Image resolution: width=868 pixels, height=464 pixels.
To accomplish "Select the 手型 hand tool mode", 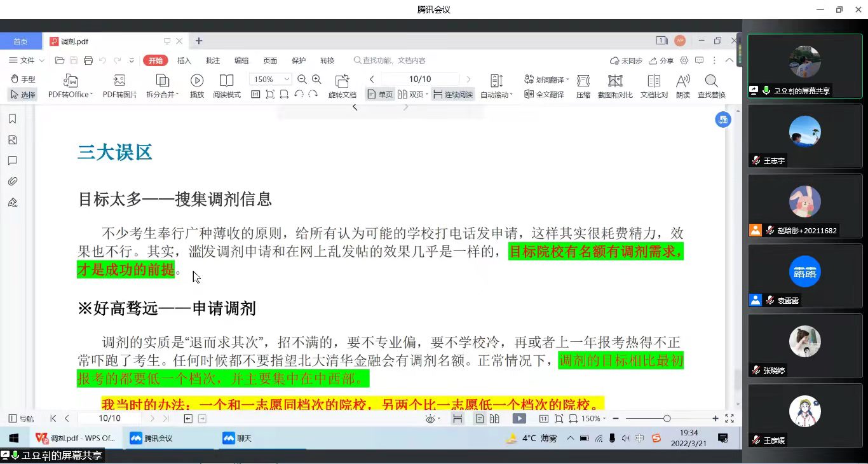I will (24, 79).
